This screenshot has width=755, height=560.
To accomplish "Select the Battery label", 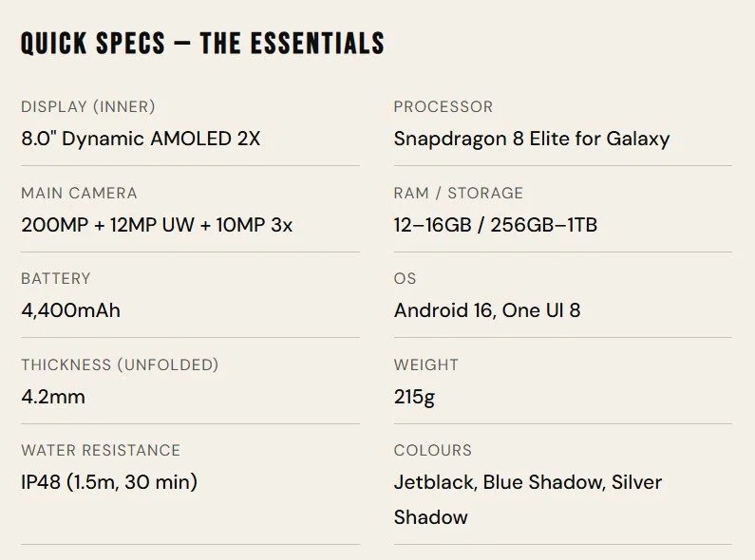I will [x=56, y=278].
